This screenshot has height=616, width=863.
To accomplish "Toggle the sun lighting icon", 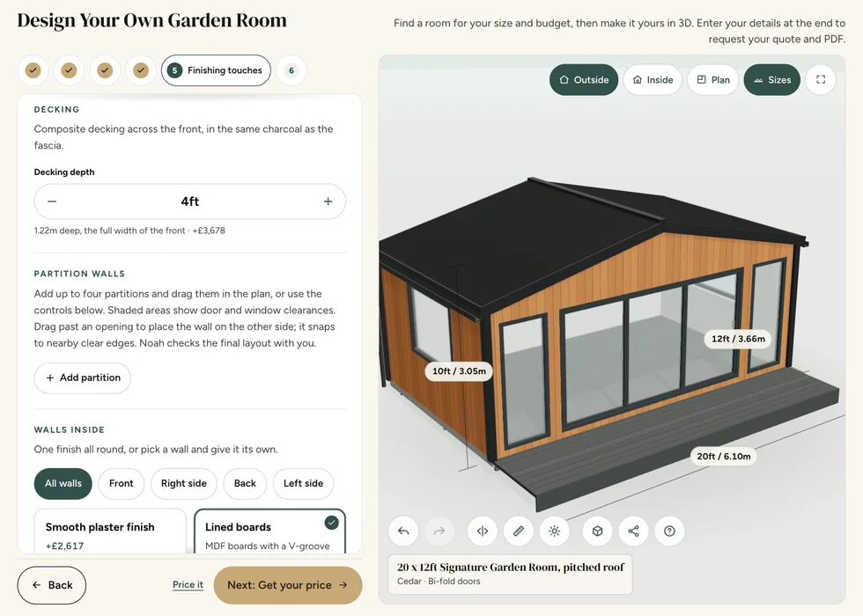I will click(554, 532).
